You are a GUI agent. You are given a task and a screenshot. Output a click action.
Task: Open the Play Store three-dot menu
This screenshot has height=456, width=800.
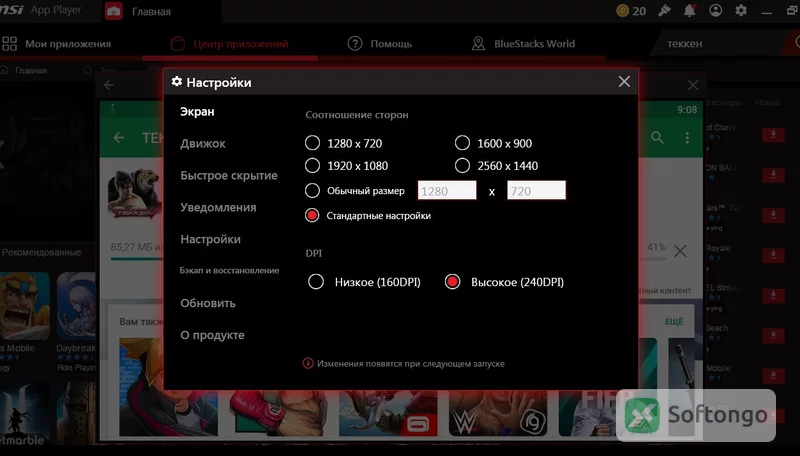[x=687, y=137]
